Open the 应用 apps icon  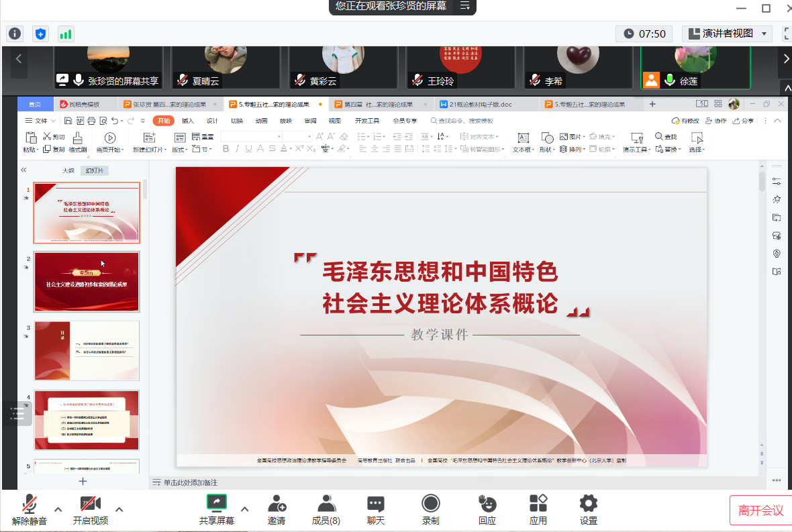538,509
